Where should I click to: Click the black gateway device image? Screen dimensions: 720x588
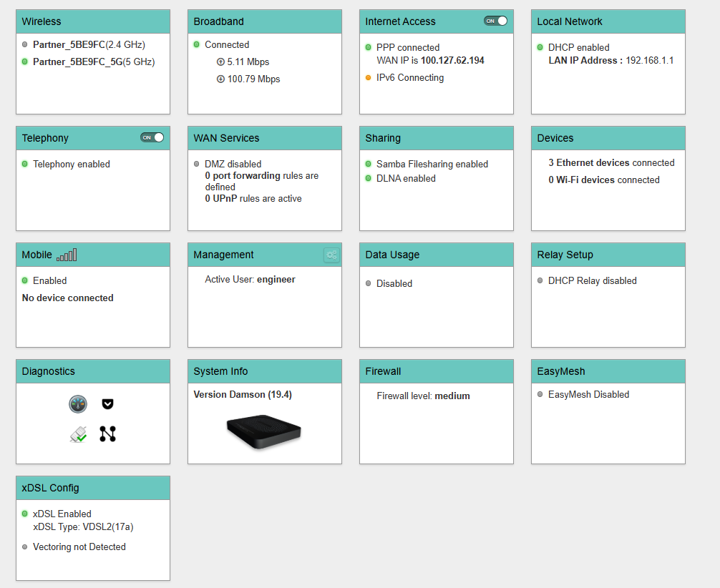click(264, 431)
